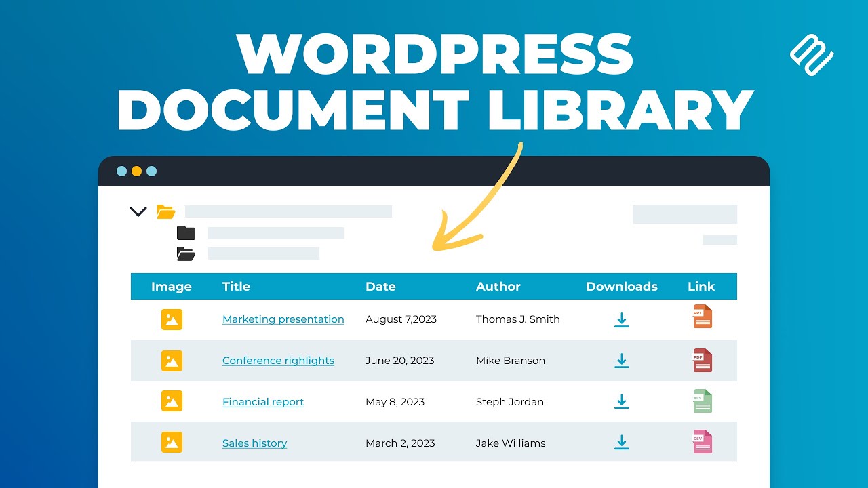
Task: Select date May 8, 2023
Action: (x=395, y=402)
